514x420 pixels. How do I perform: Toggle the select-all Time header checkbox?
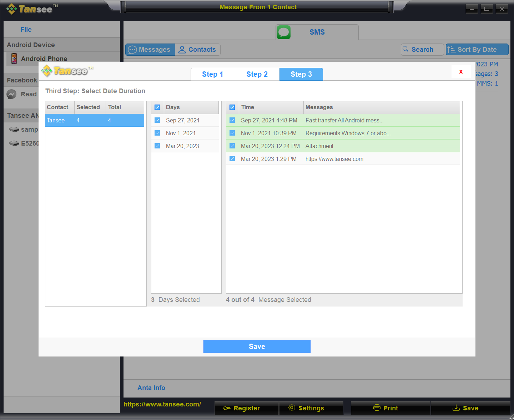(232, 107)
